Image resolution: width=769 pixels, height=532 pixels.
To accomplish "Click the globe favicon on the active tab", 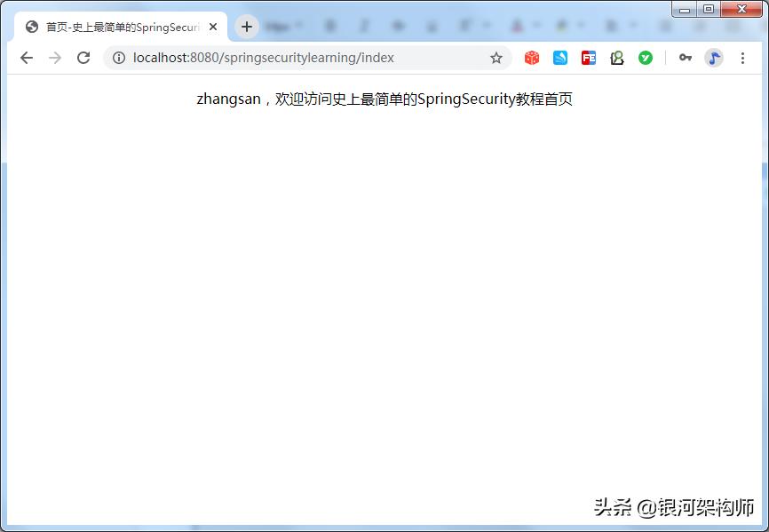I will (31, 27).
